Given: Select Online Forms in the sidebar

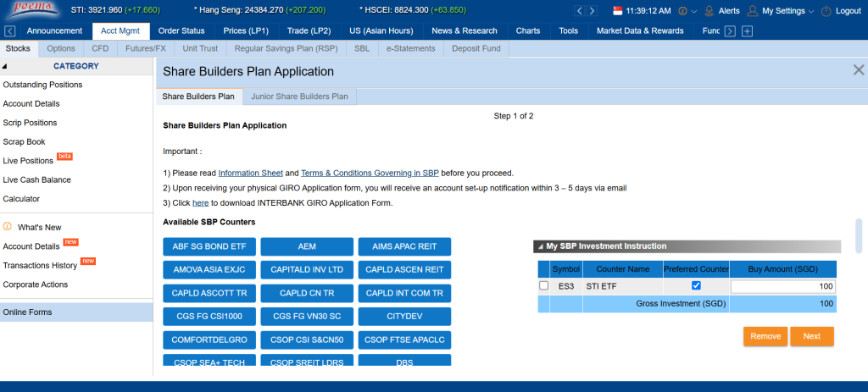Looking at the screenshot, I should tap(76, 312).
